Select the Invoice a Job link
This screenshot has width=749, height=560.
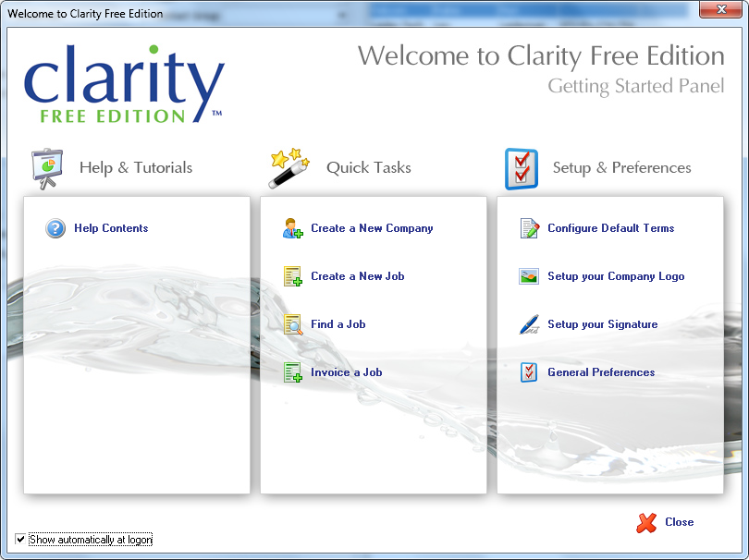pyautogui.click(x=347, y=372)
